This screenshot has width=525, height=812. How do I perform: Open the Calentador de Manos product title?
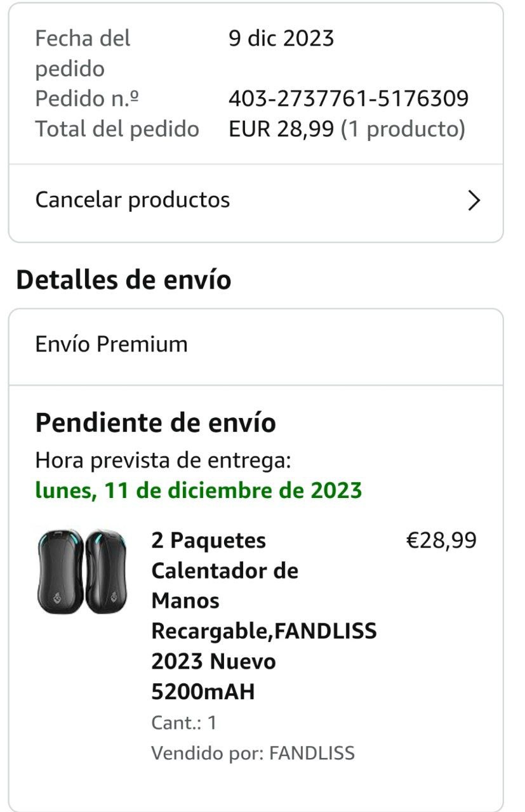coord(263,615)
